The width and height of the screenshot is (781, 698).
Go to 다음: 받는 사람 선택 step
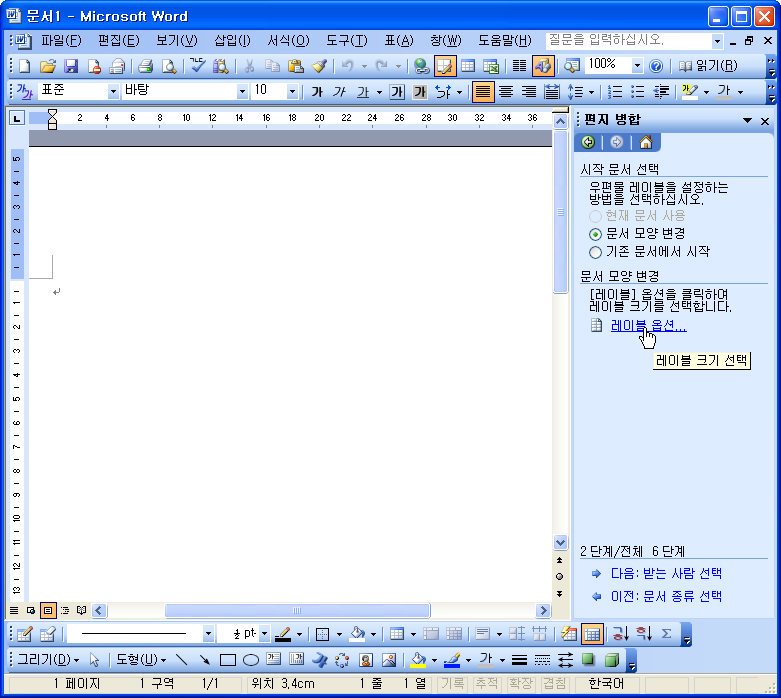click(x=666, y=573)
